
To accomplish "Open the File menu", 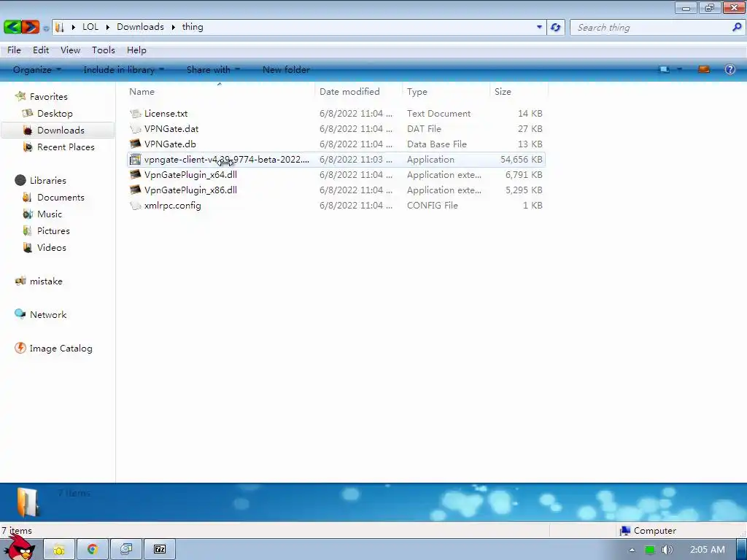I will pos(14,50).
